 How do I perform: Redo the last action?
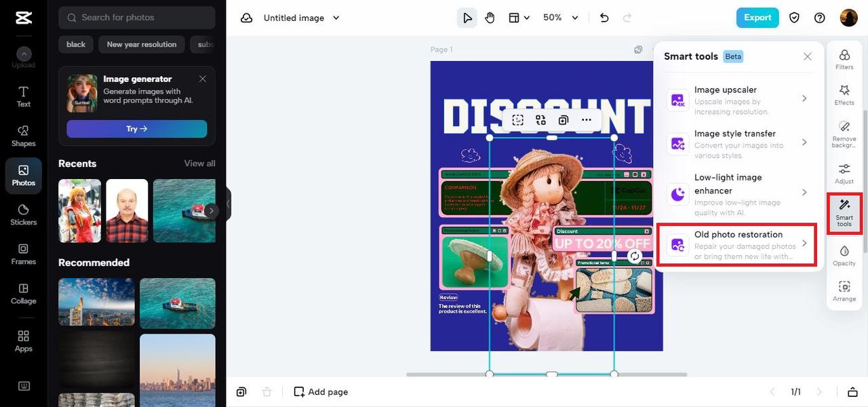(x=627, y=18)
